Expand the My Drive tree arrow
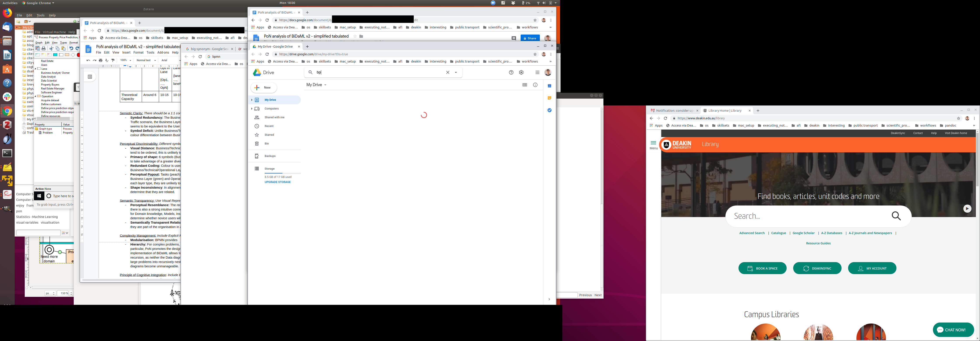Image resolution: width=980 pixels, height=341 pixels. (252, 100)
